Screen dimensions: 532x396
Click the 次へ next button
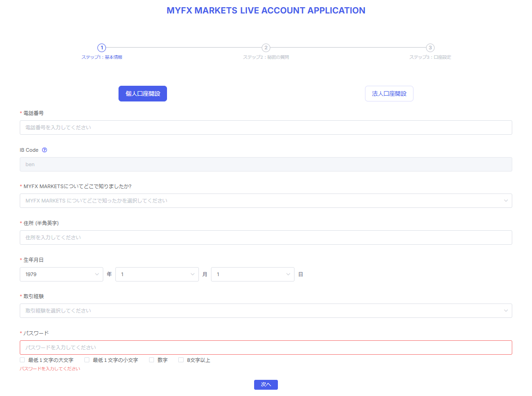point(266,385)
